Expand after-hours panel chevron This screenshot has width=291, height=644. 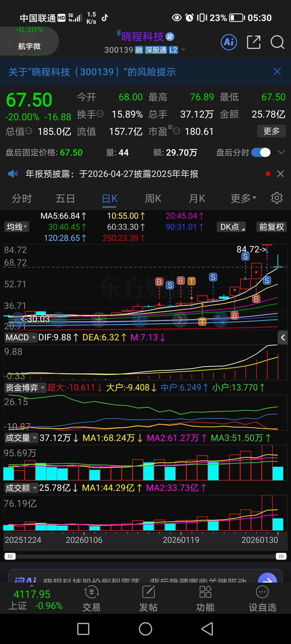(281, 152)
